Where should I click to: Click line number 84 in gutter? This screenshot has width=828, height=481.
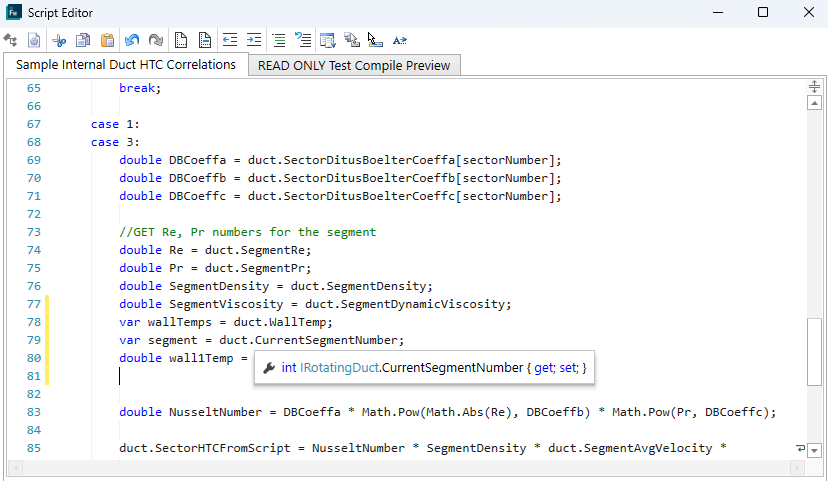[34, 430]
